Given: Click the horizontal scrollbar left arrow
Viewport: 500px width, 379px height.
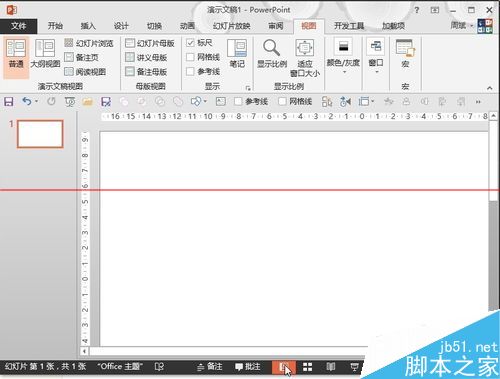Looking at the screenshot, I should [x=85, y=351].
